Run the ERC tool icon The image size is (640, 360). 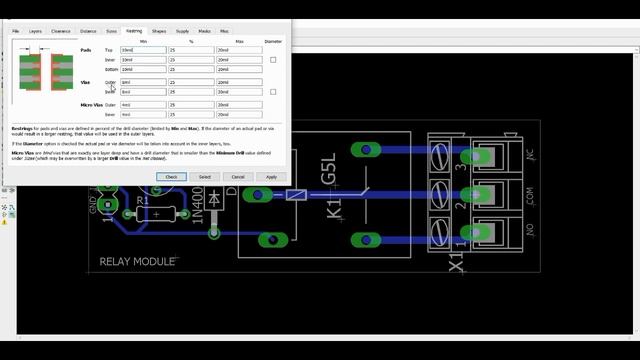click(x=5, y=215)
